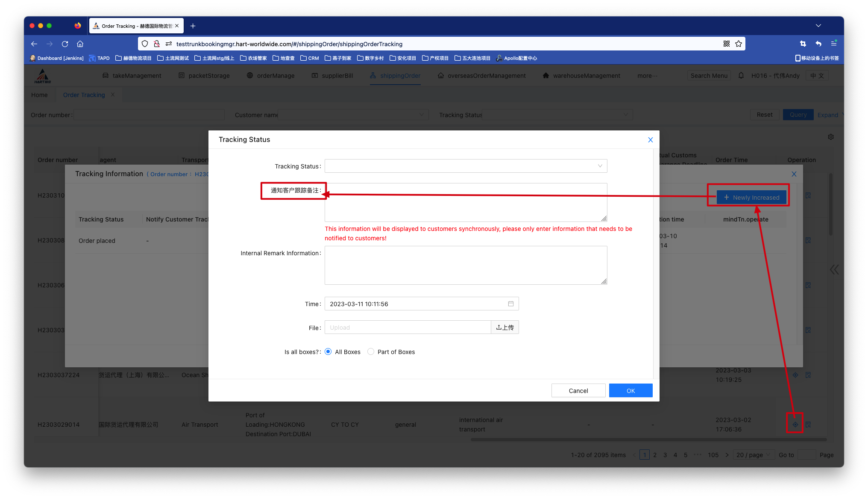Screen dimensions: 868x499
Task: Click the bookmark star icon in address bar
Action: 739,44
